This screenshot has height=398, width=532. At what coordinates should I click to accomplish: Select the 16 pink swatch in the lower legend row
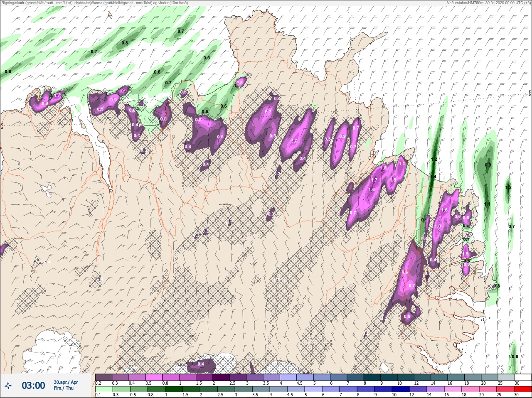click(x=453, y=389)
